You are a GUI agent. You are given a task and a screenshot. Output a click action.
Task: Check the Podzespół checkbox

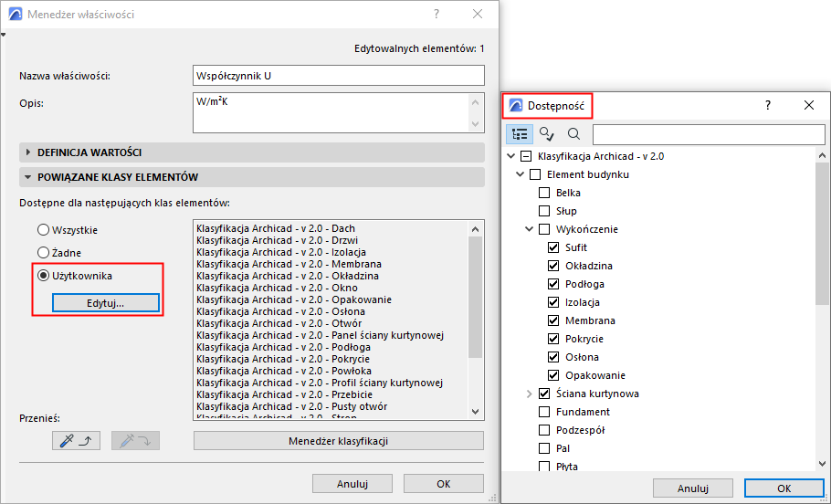pos(544,430)
